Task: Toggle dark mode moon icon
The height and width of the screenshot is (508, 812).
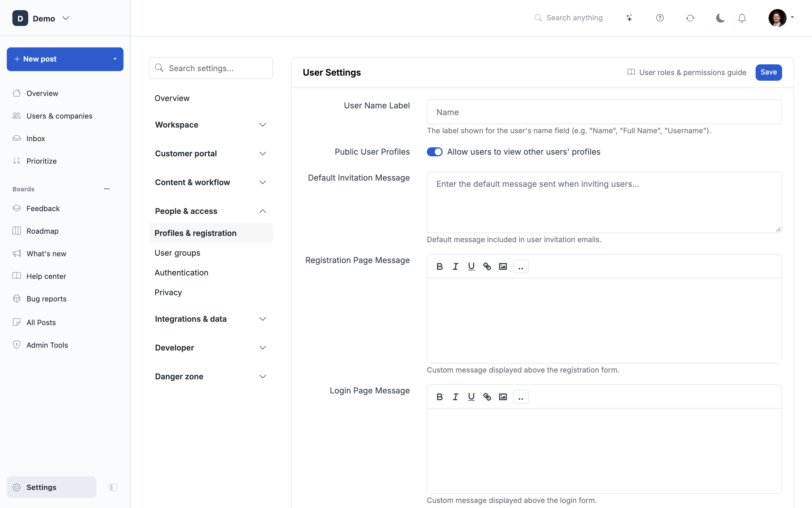Action: (720, 18)
